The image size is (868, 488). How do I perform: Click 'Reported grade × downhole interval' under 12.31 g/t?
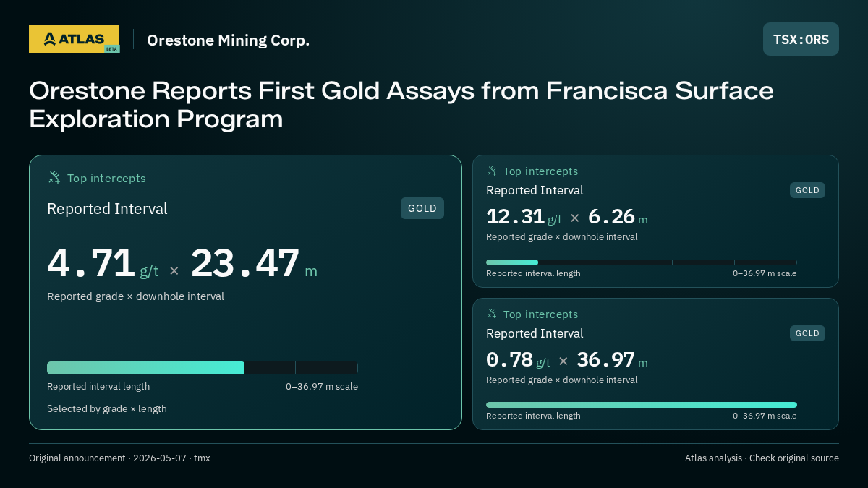(562, 236)
